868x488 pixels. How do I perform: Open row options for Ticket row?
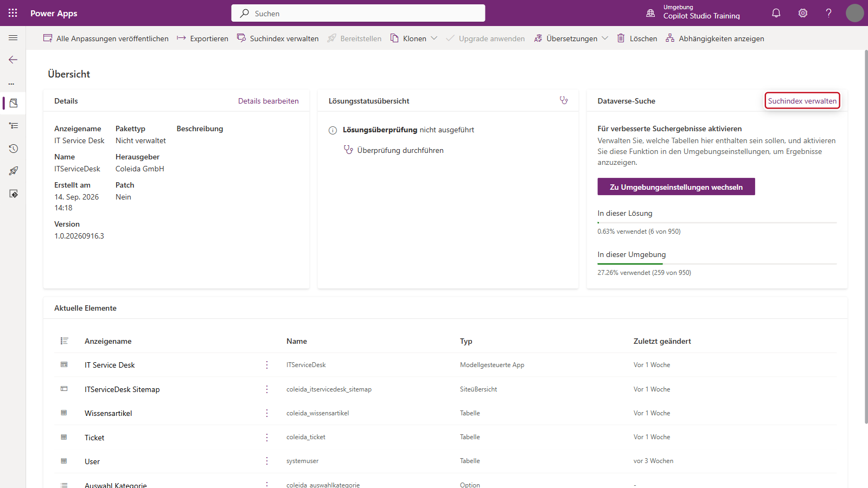(267, 437)
